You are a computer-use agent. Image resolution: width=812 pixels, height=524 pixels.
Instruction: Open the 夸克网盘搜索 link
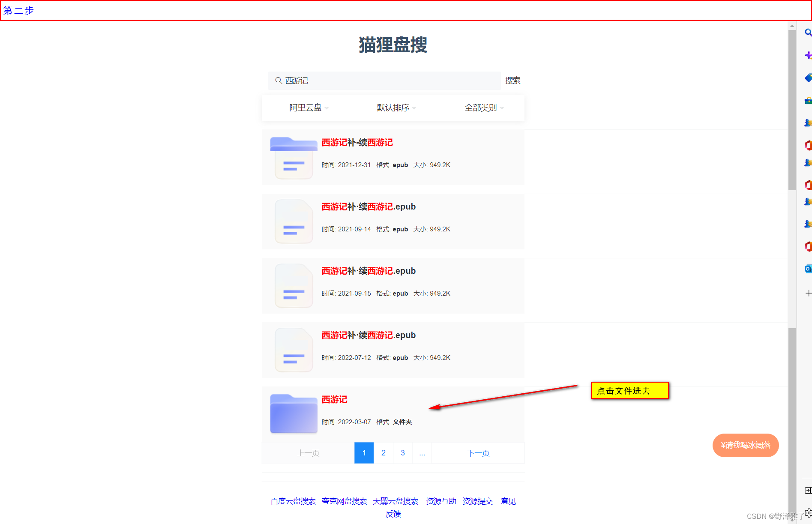click(x=344, y=501)
